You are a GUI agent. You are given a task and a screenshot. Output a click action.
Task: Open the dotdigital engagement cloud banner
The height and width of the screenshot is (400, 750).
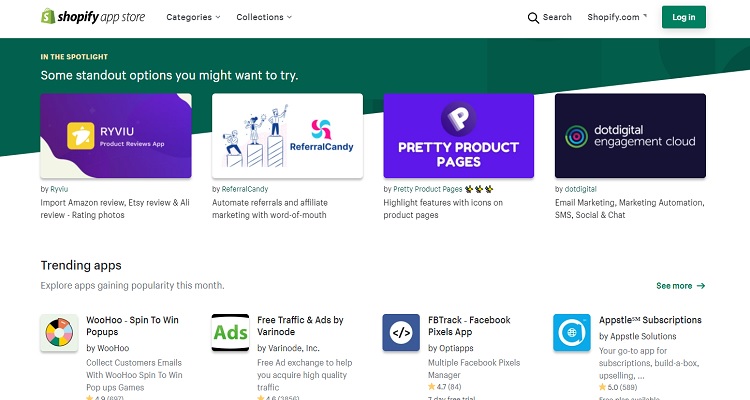[630, 136]
